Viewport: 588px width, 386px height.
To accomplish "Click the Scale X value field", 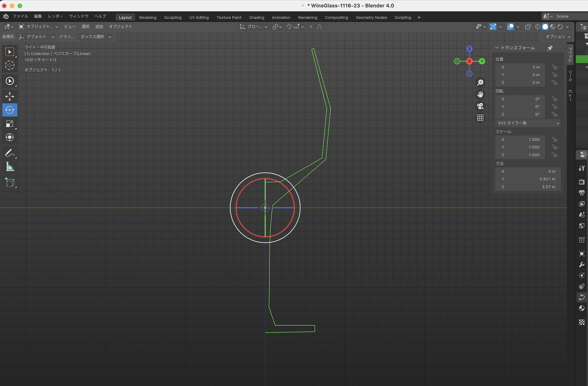I will pos(520,140).
